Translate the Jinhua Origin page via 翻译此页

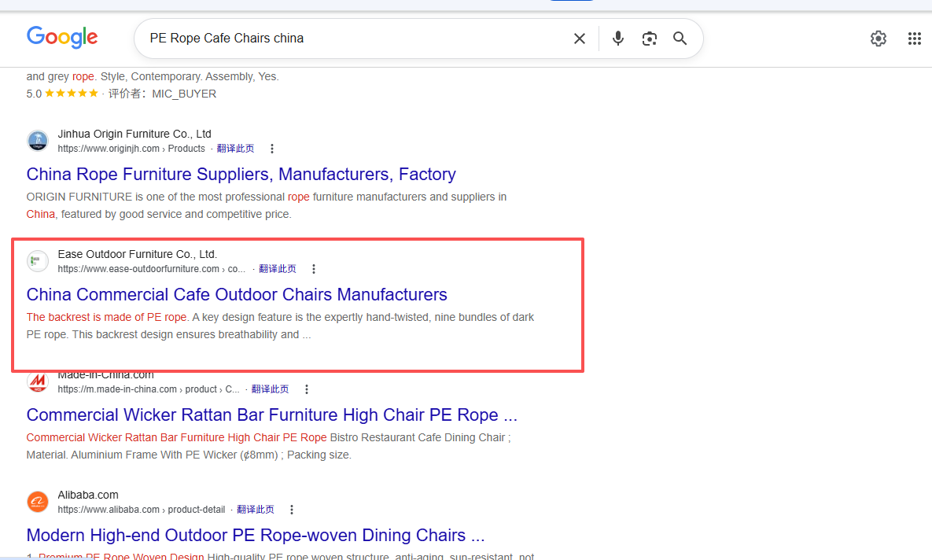[x=235, y=149]
